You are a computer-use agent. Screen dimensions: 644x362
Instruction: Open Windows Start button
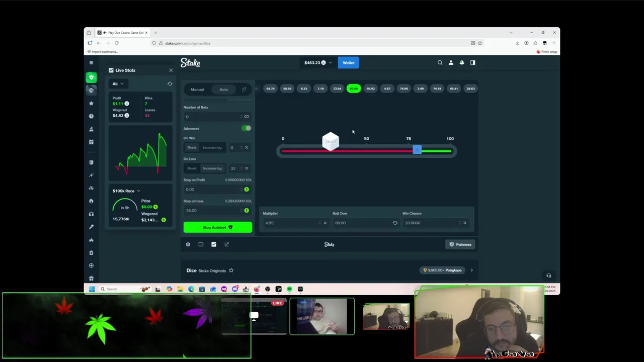pyautogui.click(x=92, y=289)
